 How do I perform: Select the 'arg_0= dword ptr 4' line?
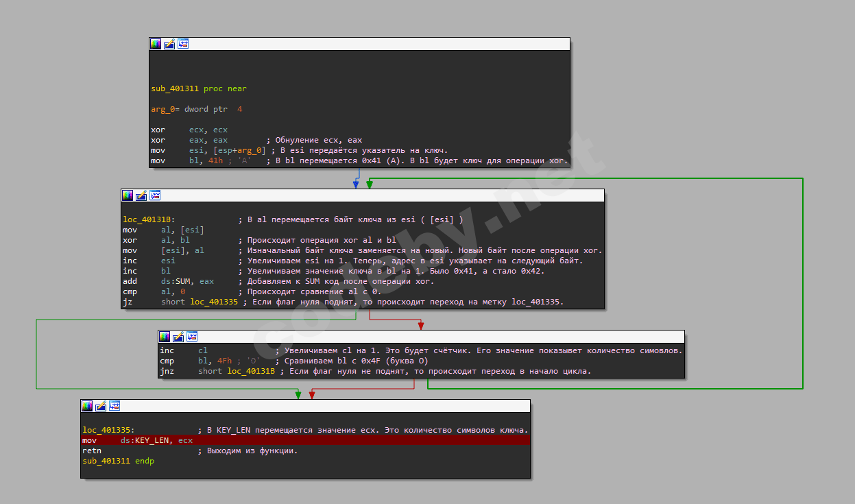tap(197, 109)
